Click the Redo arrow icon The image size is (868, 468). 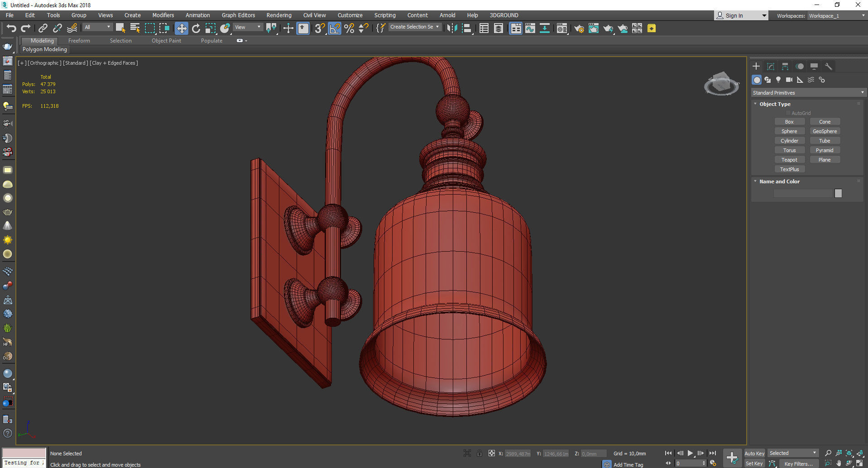pyautogui.click(x=26, y=28)
